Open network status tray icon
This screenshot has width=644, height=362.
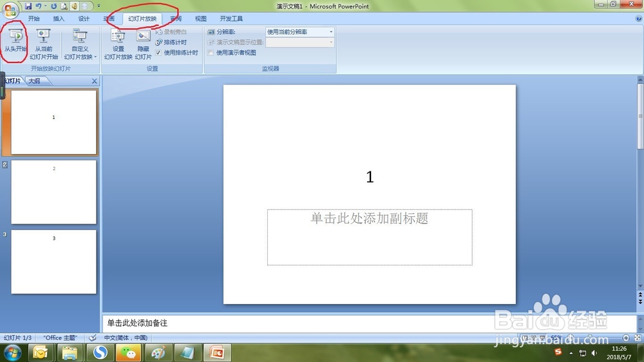(582, 353)
